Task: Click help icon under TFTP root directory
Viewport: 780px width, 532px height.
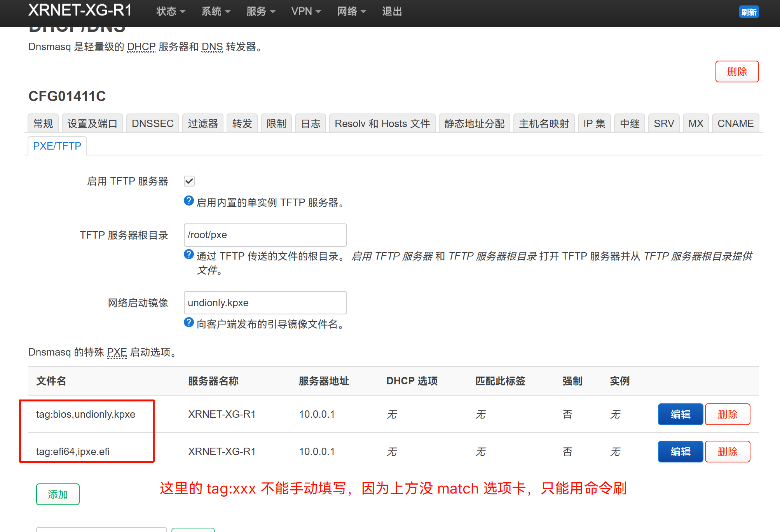Action: 188,255
